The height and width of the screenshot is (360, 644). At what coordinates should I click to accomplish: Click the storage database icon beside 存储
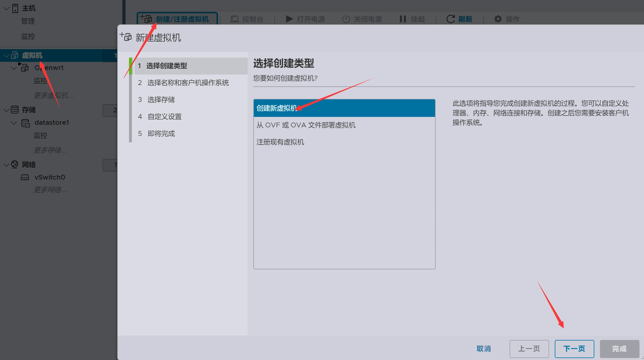click(15, 110)
